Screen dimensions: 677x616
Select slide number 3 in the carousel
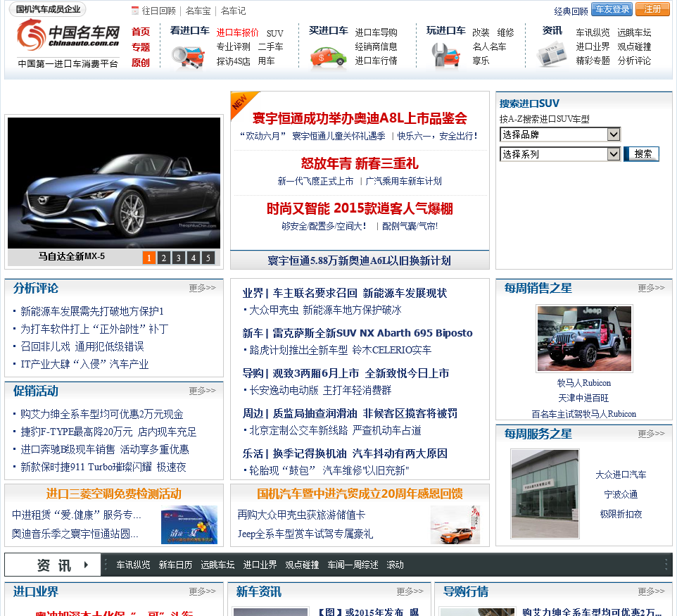pos(178,258)
